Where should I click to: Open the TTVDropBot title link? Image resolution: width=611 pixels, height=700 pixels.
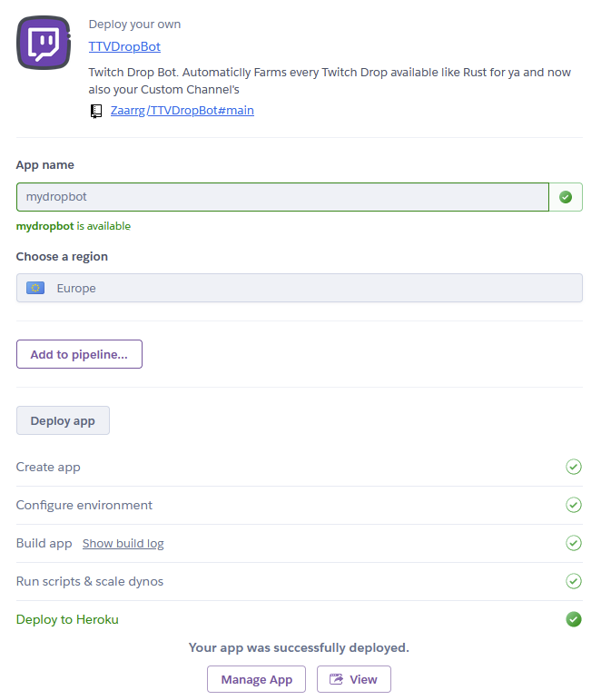point(124,46)
